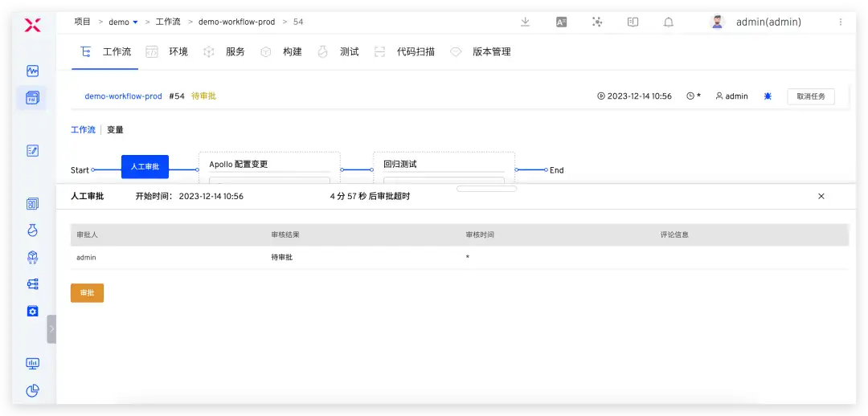The height and width of the screenshot is (416, 868).
Task: Open the notification bell icon
Action: pos(669,22)
